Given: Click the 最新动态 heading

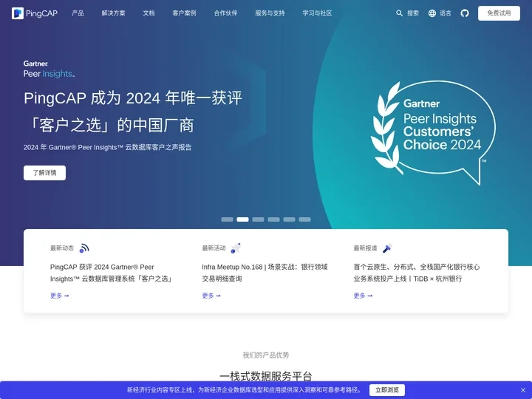Looking at the screenshot, I should point(62,248).
